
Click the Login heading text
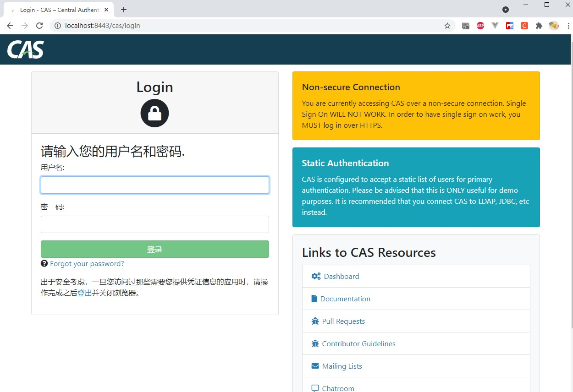point(155,87)
